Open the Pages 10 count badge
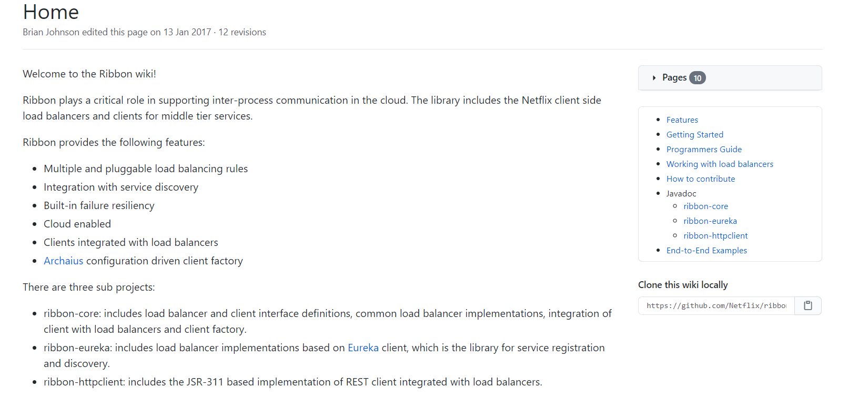Screen dimensions: 868x396 tap(698, 78)
